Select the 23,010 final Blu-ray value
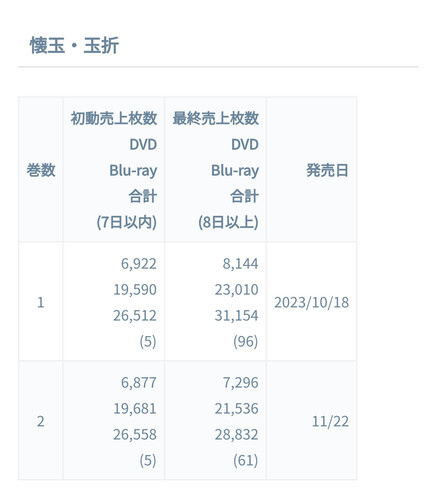This screenshot has height=500, width=436. pyautogui.click(x=237, y=289)
